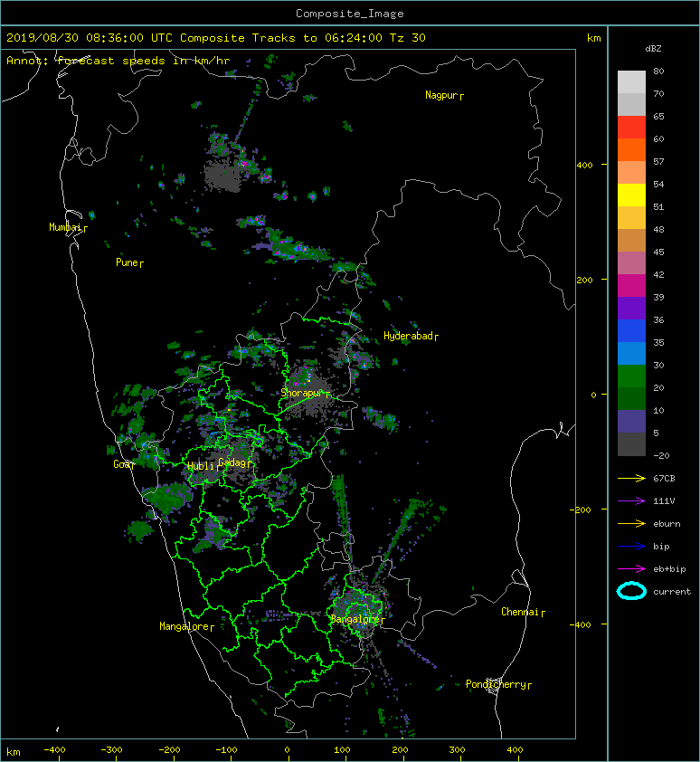Click the -20 dBZ value label
Screen dimensions: 700x762
(x=661, y=456)
